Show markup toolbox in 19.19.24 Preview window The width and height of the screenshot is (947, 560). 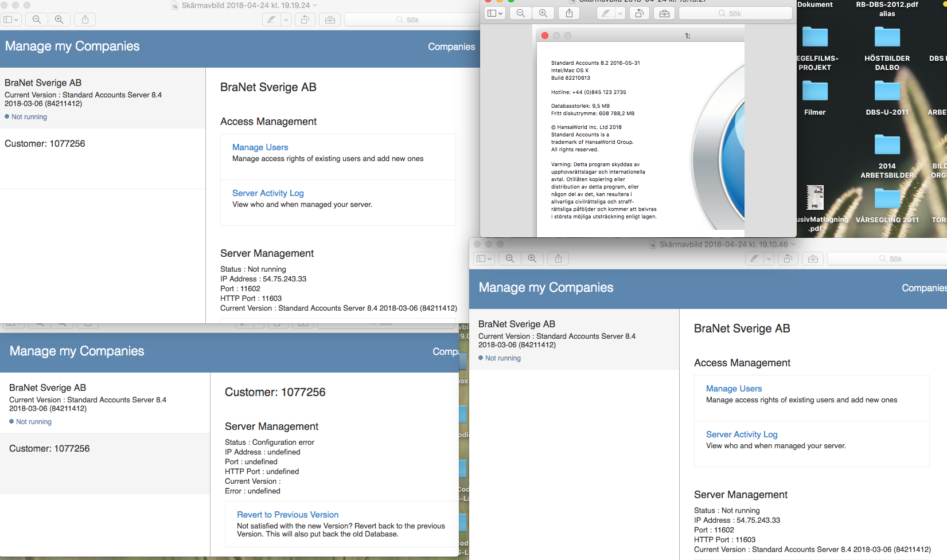click(x=330, y=19)
